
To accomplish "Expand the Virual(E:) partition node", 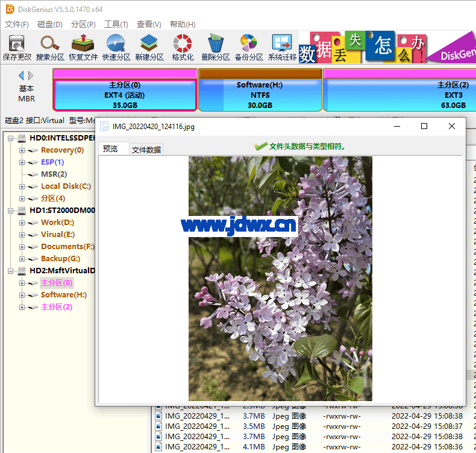I will tap(22, 235).
